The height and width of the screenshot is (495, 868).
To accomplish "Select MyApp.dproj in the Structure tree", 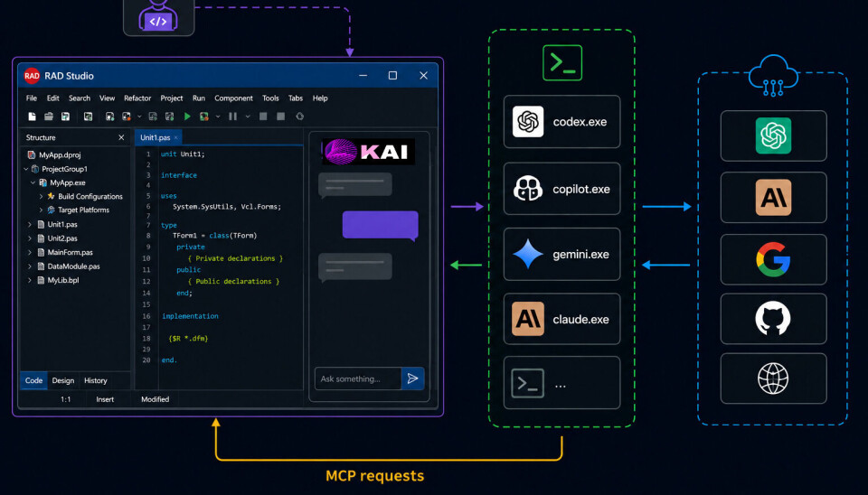I will click(60, 154).
